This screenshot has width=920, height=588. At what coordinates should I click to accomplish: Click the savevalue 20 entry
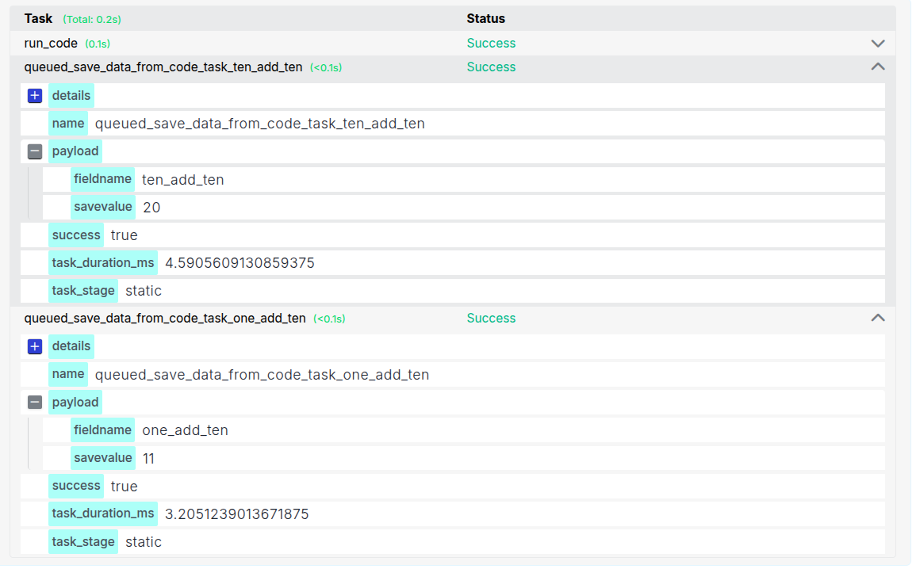click(x=151, y=208)
